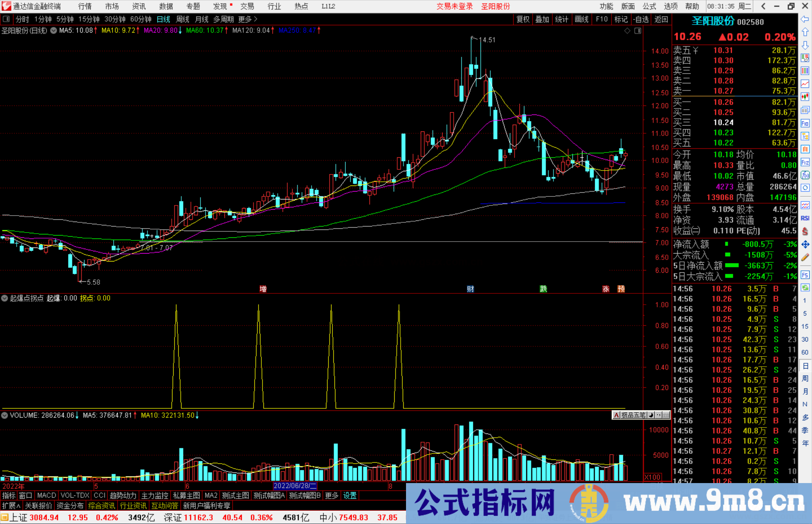Open the red intraday line chart icon

[805, 84]
